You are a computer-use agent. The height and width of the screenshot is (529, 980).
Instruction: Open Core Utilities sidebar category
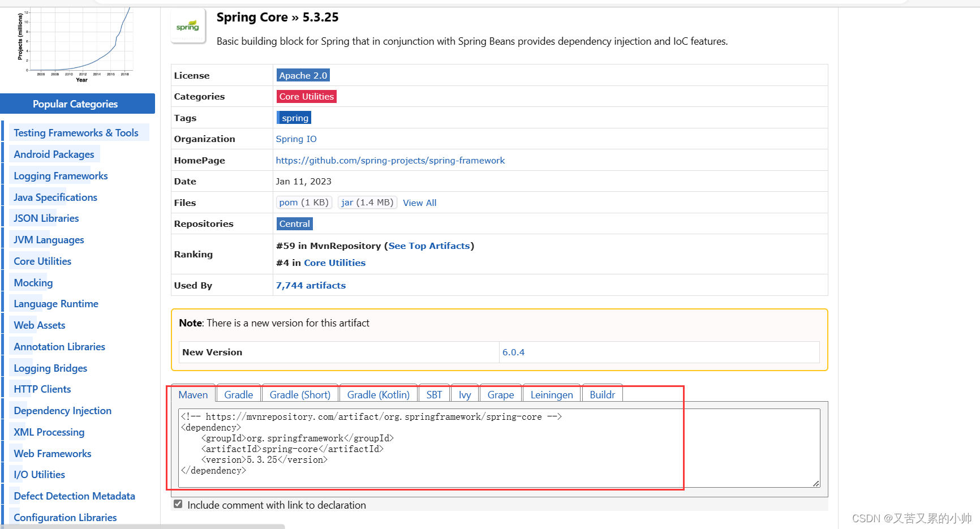point(42,261)
